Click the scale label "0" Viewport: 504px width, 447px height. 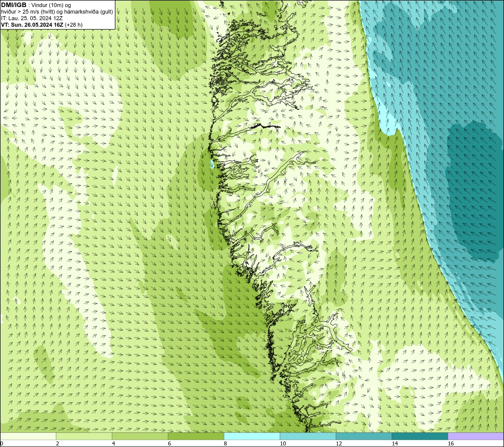(2, 444)
